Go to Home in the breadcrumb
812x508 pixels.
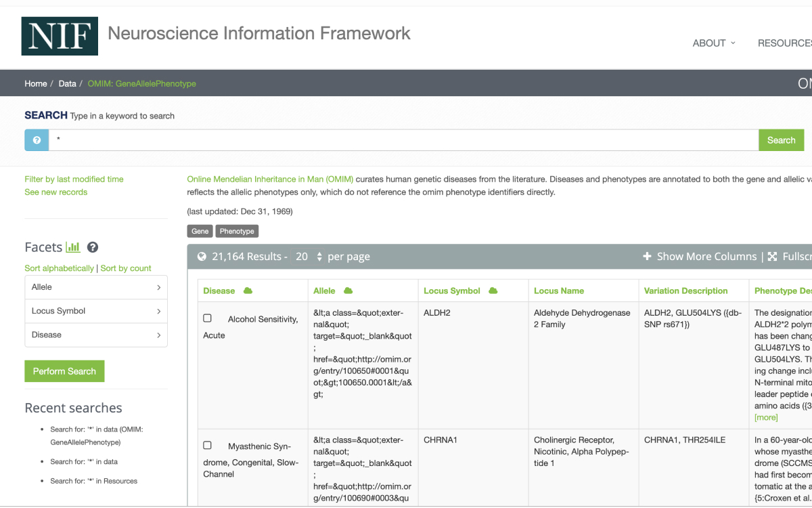pos(36,83)
